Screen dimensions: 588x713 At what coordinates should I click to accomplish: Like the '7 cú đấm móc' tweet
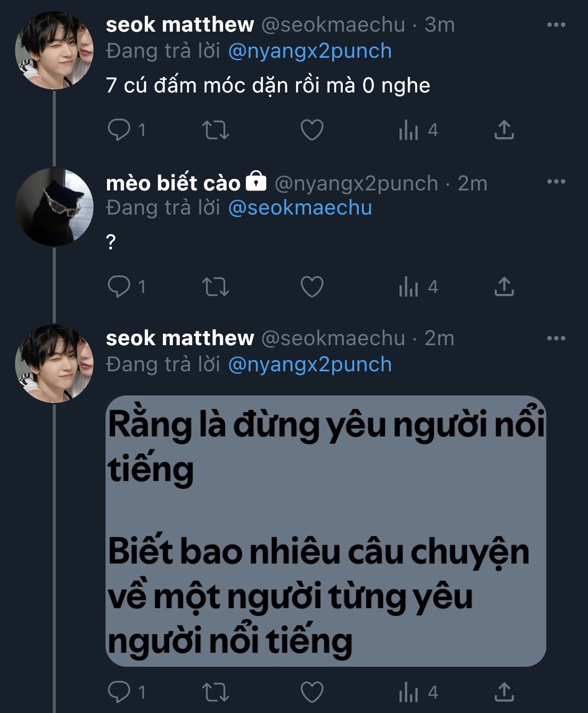[x=312, y=130]
